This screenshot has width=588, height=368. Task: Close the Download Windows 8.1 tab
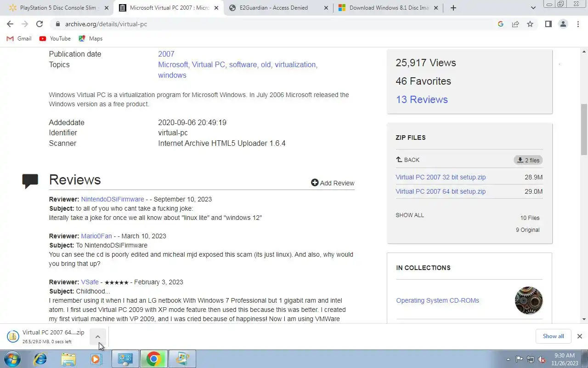(x=436, y=8)
